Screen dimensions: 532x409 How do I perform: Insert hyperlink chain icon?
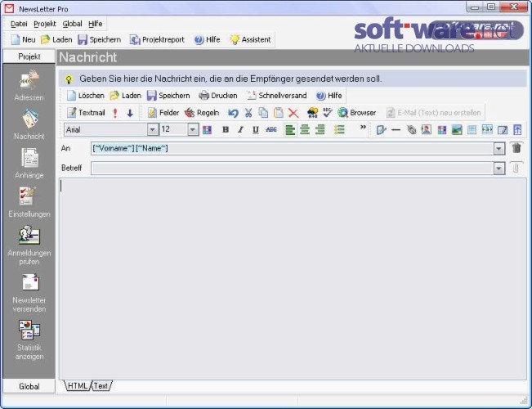411,130
